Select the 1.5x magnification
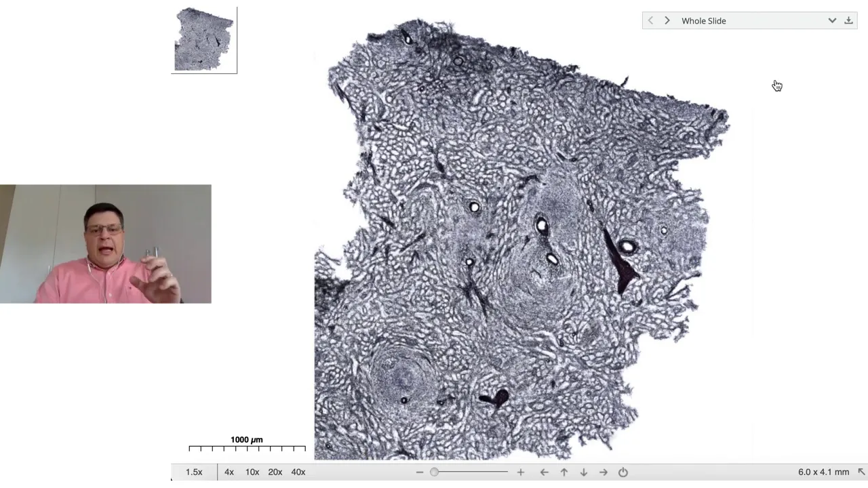The image size is (868, 488). pyautogui.click(x=194, y=472)
